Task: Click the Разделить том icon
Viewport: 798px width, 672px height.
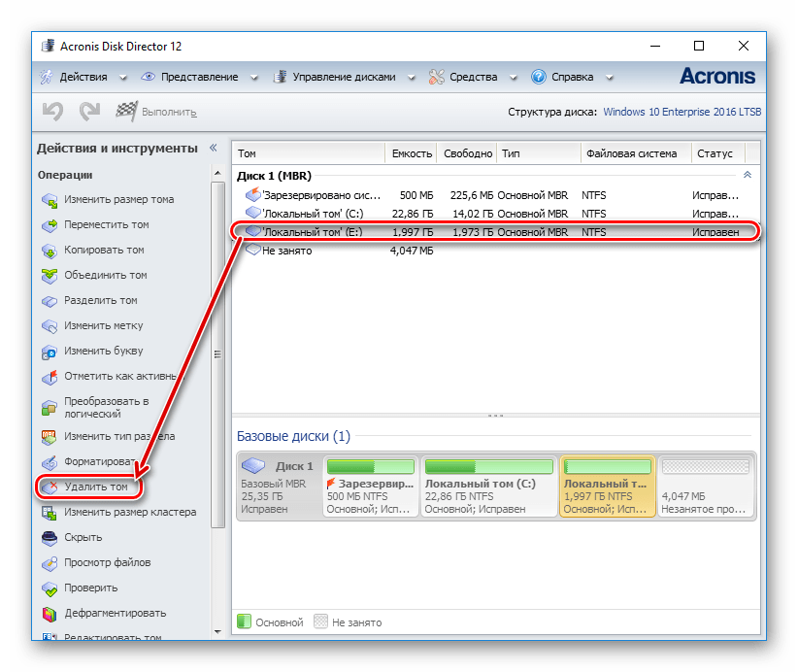Action: 50,301
